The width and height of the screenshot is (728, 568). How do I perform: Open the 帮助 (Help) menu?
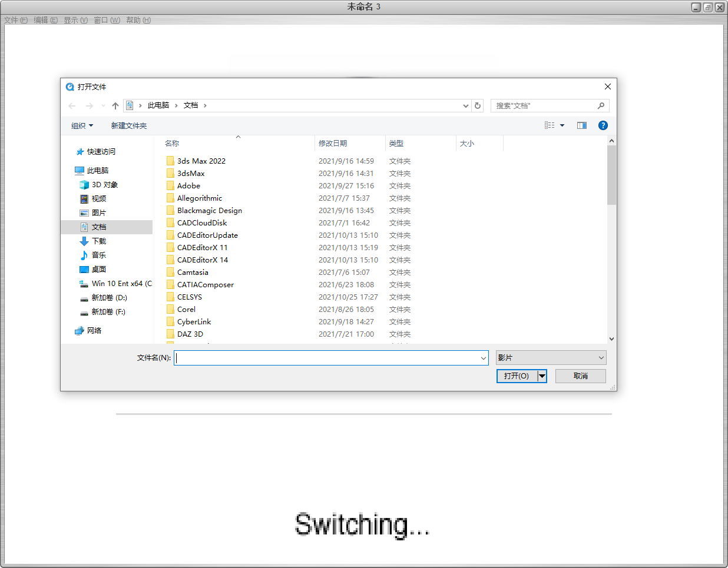138,20
